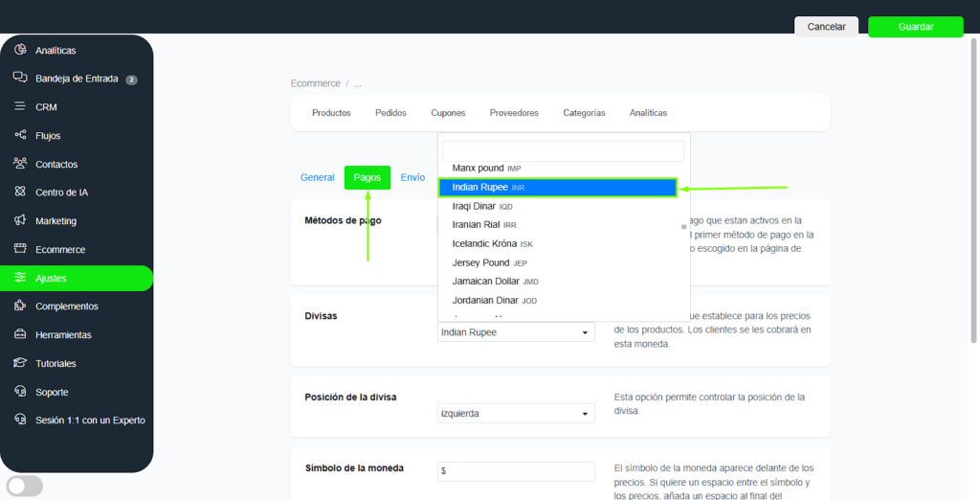Open the Productos tab in Ecommerce menu

point(331,113)
